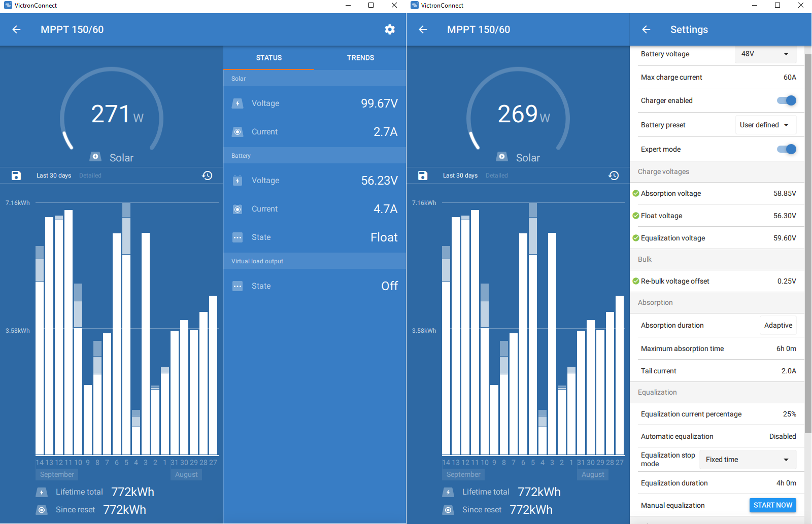Select the STATUS tab
812x524 pixels.
(269, 58)
